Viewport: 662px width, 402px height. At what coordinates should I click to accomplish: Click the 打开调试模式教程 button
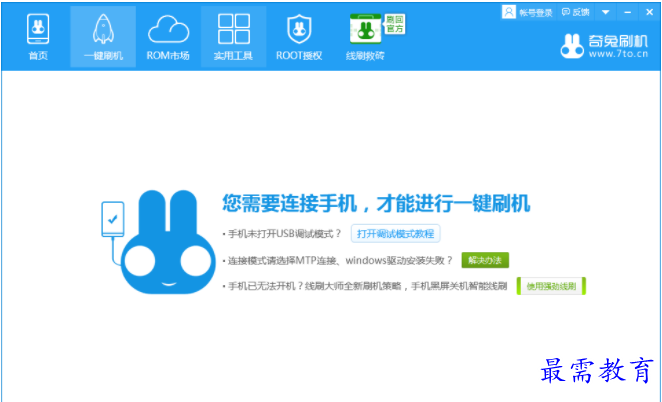396,234
